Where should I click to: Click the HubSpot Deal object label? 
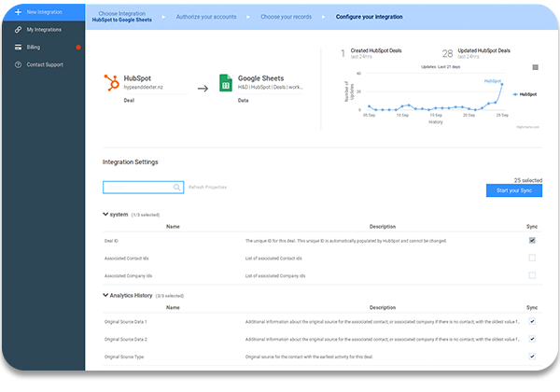(129, 100)
